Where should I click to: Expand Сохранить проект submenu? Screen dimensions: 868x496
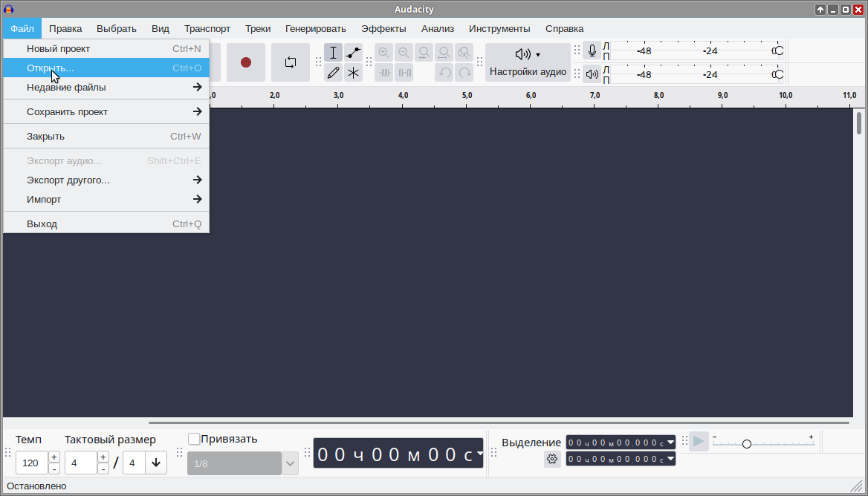(x=106, y=111)
